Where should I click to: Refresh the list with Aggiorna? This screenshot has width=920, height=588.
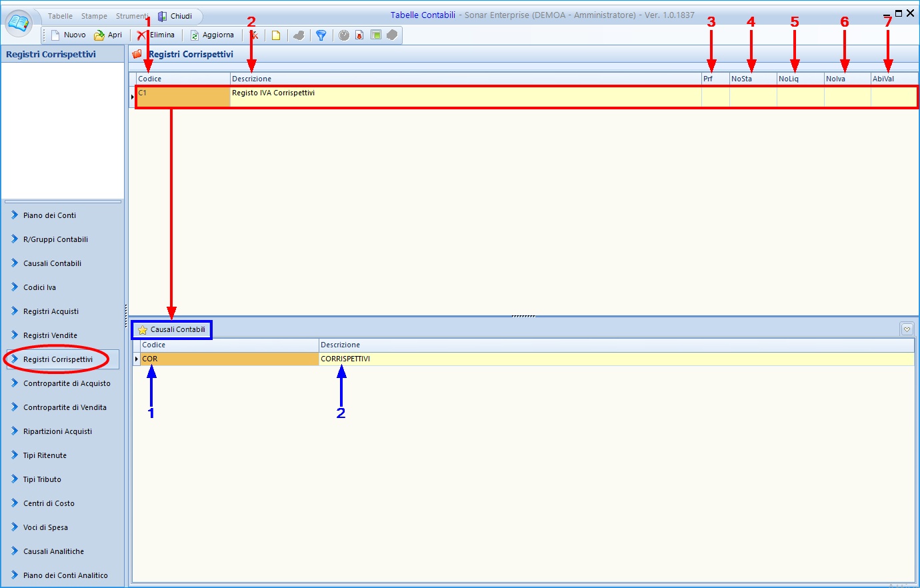click(212, 35)
